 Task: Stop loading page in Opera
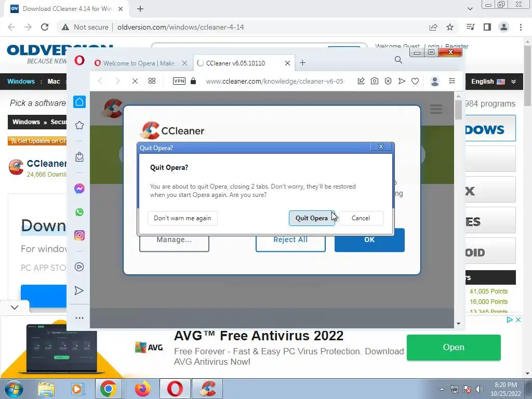coord(135,81)
